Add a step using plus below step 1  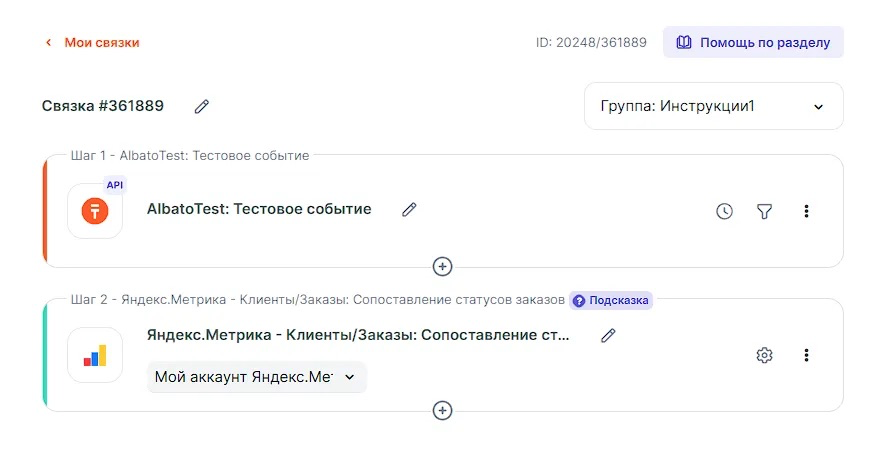(x=442, y=266)
